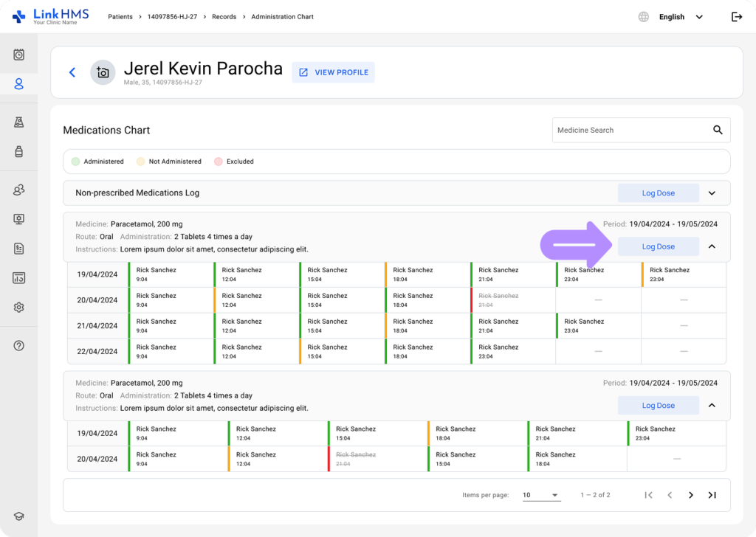756x537 pixels.
Task: Click the green Administered legend swatch
Action: 75,162
